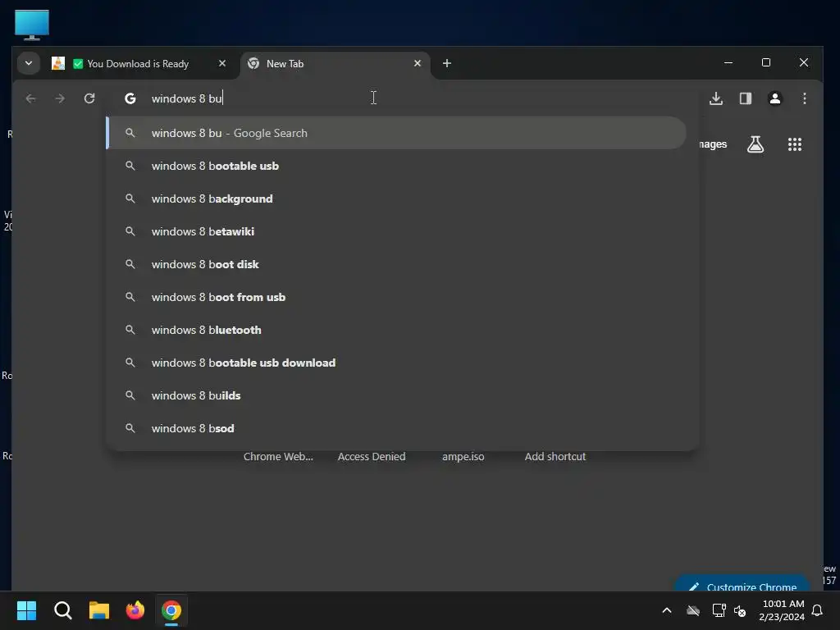
Task: Select the 'windows 8 builds' suggestion
Action: coord(396,395)
